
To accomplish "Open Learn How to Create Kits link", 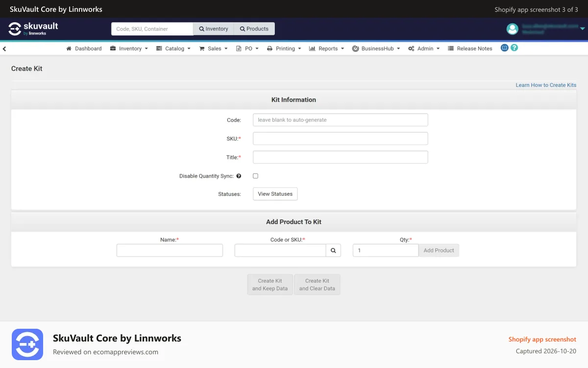I will (546, 85).
